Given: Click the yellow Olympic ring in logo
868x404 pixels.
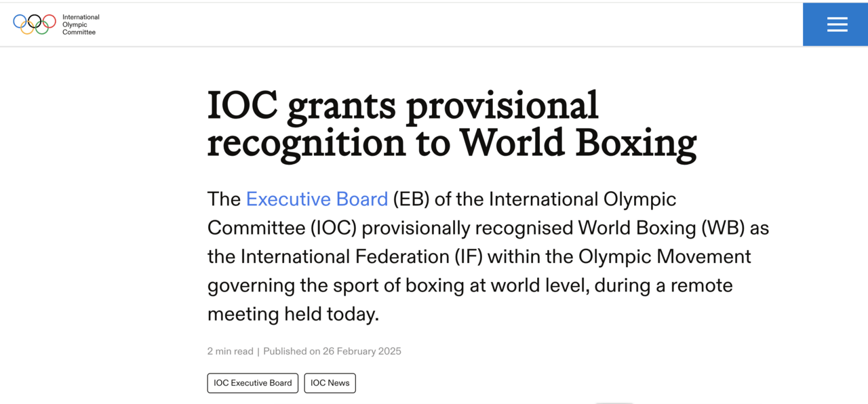Looking at the screenshot, I should (27, 28).
